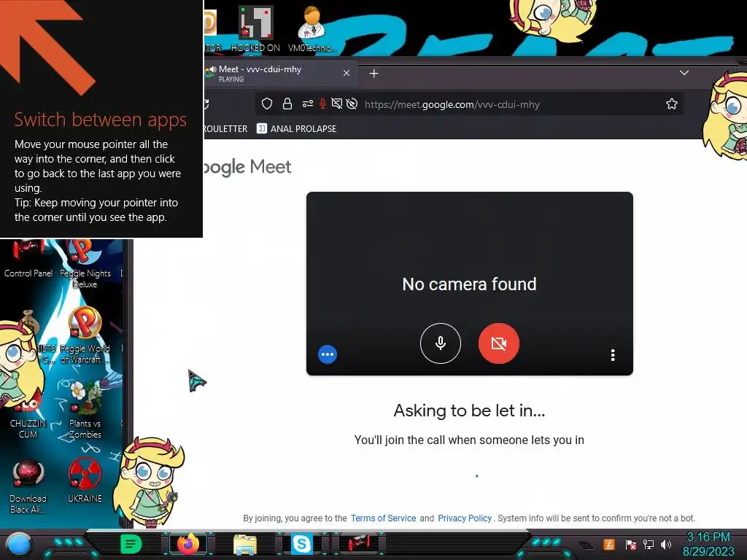Click the 'No camera found' message
Viewport: 747px width, 560px height.
(469, 284)
